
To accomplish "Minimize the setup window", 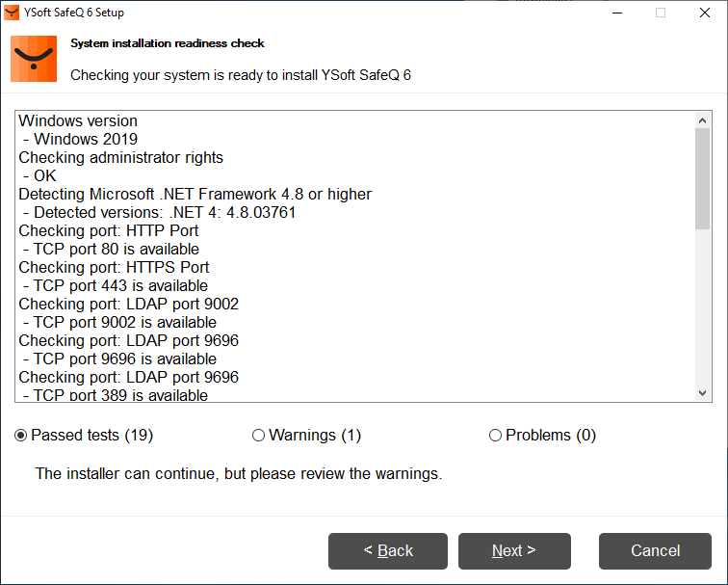I will coord(614,13).
